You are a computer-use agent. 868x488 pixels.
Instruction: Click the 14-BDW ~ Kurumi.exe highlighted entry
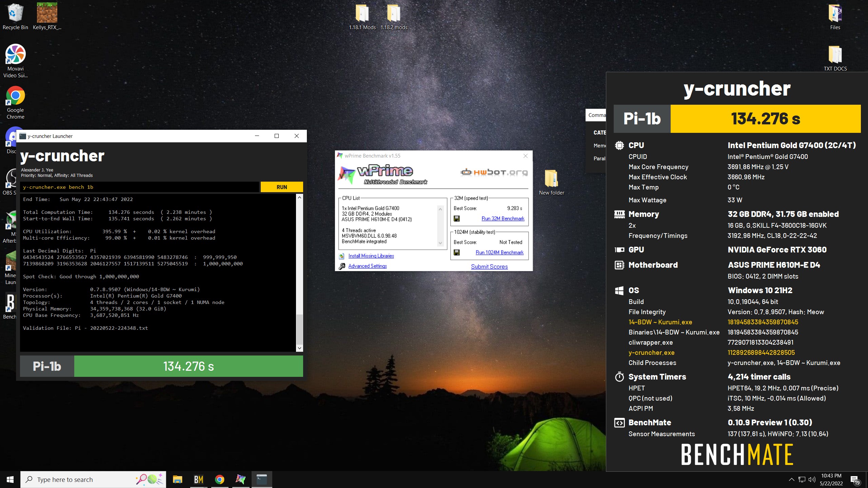660,322
